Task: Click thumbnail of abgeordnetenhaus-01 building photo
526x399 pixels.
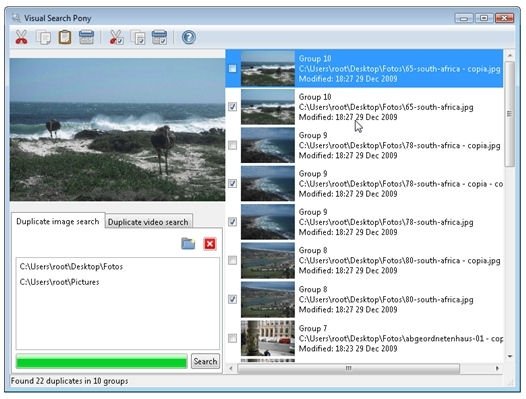Action: pyautogui.click(x=268, y=338)
